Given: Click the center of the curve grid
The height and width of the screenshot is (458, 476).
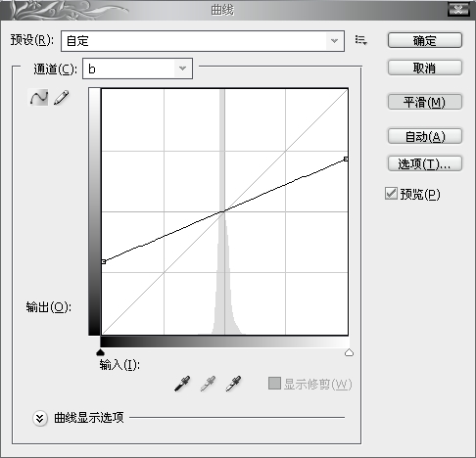Looking at the screenshot, I should pos(224,211).
